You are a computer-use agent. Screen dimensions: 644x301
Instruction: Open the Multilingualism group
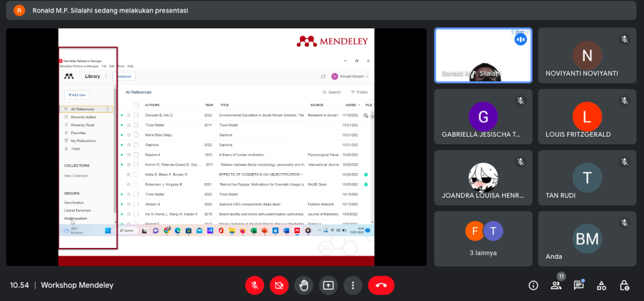coord(75,219)
